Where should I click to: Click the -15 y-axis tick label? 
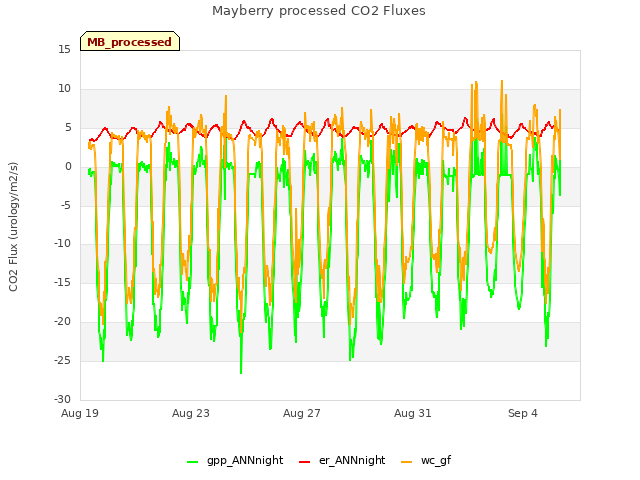coord(63,283)
